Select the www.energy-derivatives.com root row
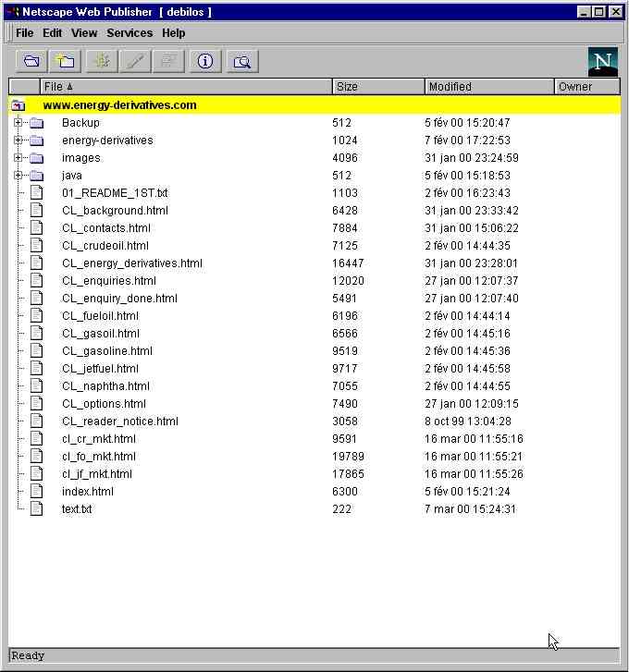629x672 pixels. [x=314, y=105]
